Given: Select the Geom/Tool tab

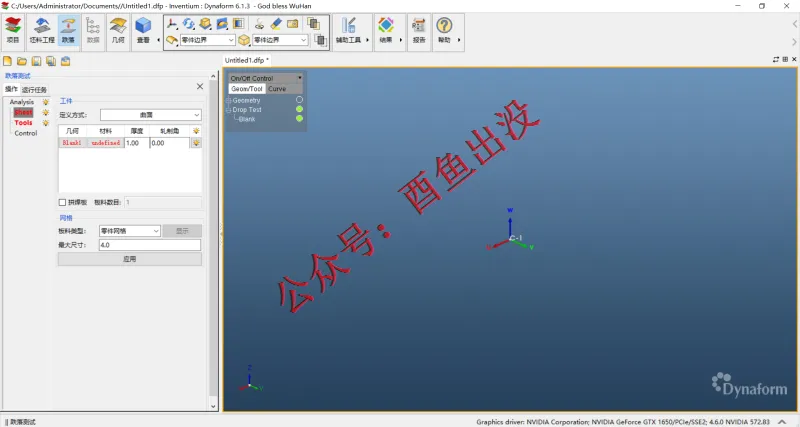Looking at the screenshot, I should 247,89.
